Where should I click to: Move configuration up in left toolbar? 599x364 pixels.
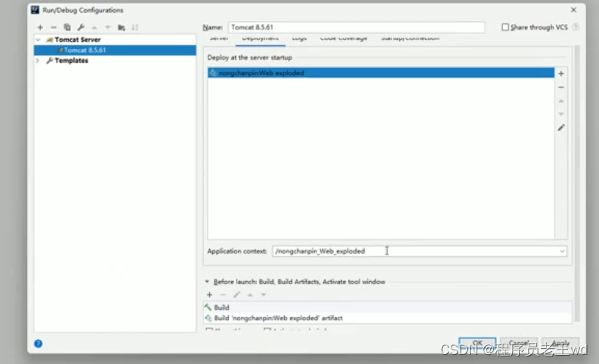coord(94,27)
